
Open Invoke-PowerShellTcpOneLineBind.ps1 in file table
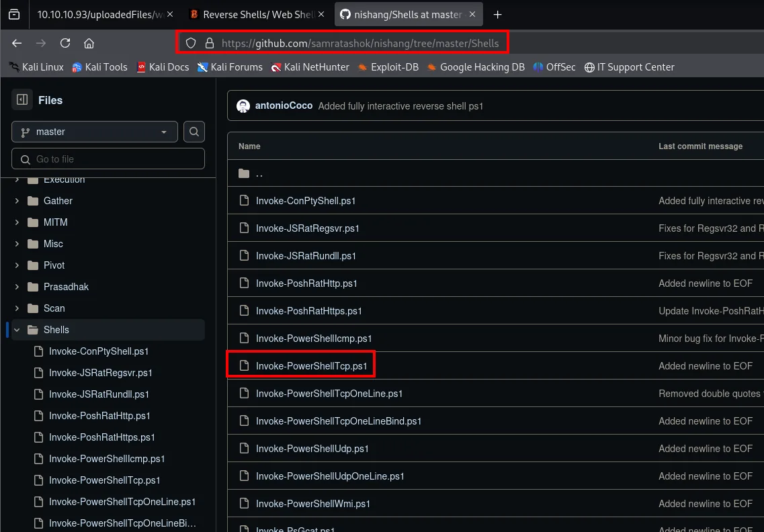pyautogui.click(x=339, y=421)
